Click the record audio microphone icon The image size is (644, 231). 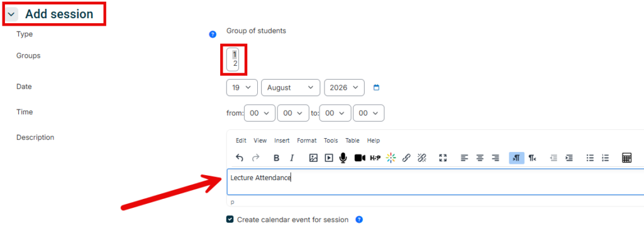pyautogui.click(x=343, y=158)
